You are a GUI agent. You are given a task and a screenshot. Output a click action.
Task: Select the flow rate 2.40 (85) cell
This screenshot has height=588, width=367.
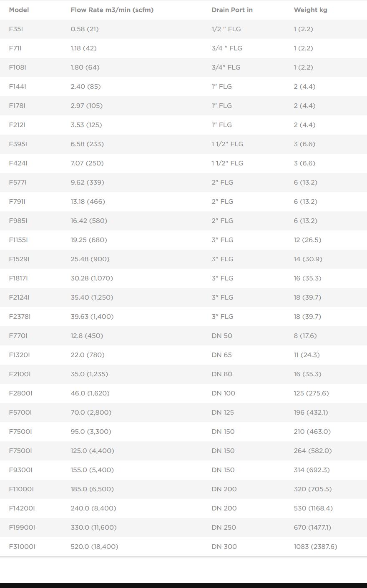(x=85, y=87)
